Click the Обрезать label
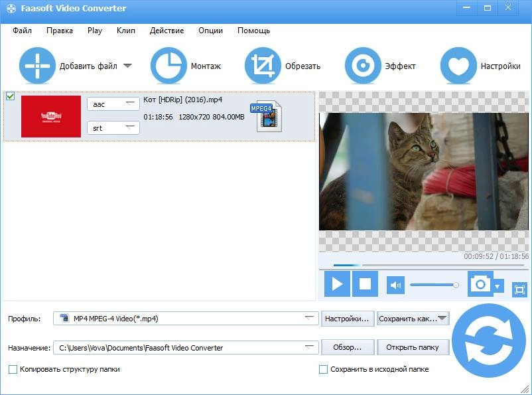Screen dimensions: 532x395 click(302, 66)
